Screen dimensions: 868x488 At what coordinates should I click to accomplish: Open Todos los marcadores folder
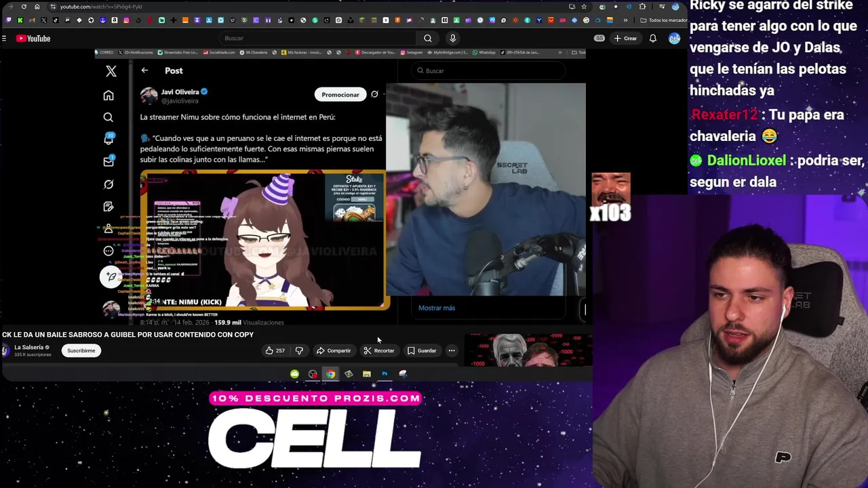point(663,20)
